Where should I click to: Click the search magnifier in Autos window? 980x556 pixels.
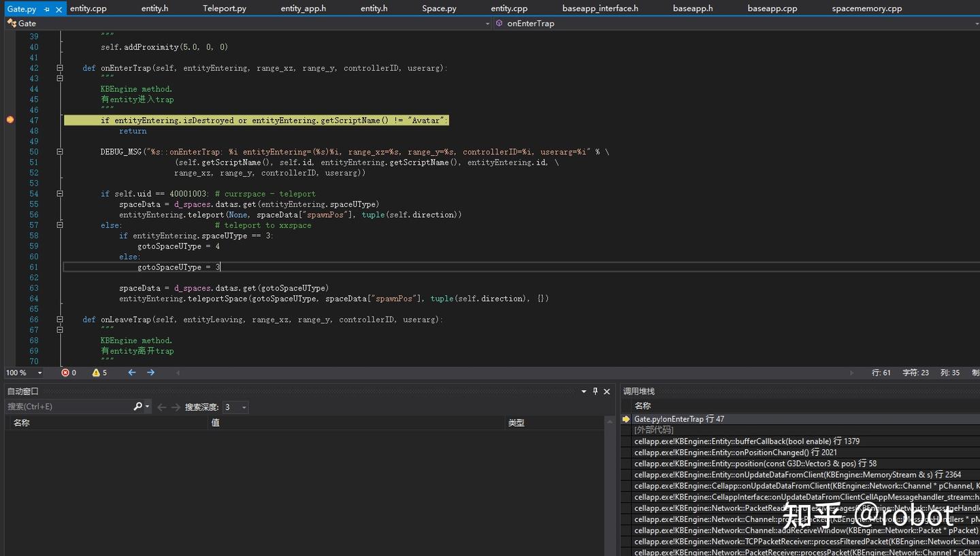[x=138, y=406]
